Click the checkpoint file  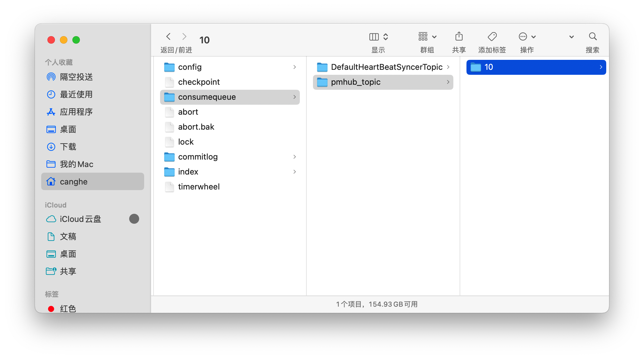click(198, 82)
